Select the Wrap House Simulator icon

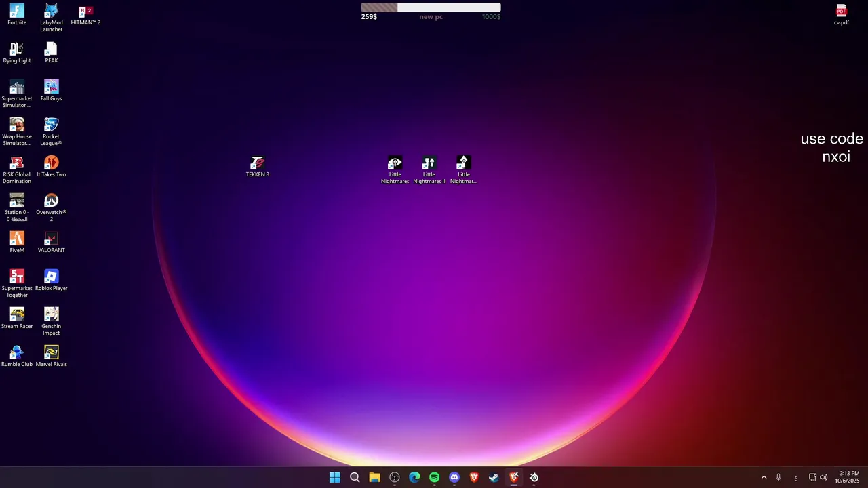pos(17,132)
